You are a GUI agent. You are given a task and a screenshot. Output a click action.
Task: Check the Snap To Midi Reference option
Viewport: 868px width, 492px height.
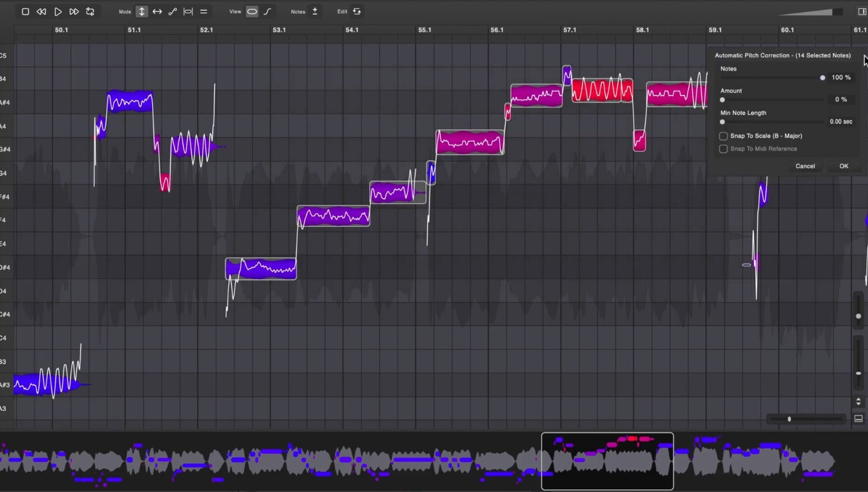point(723,149)
